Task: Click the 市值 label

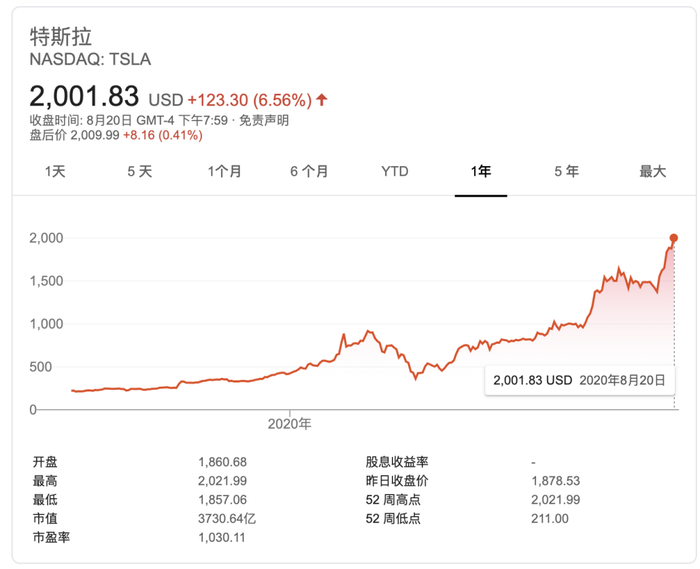Action: point(45,519)
